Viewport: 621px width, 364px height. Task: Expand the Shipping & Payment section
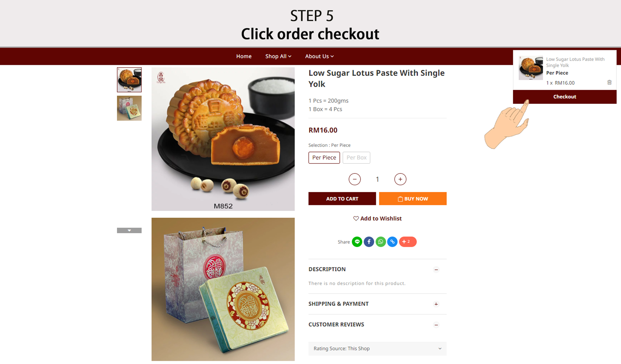pyautogui.click(x=436, y=304)
